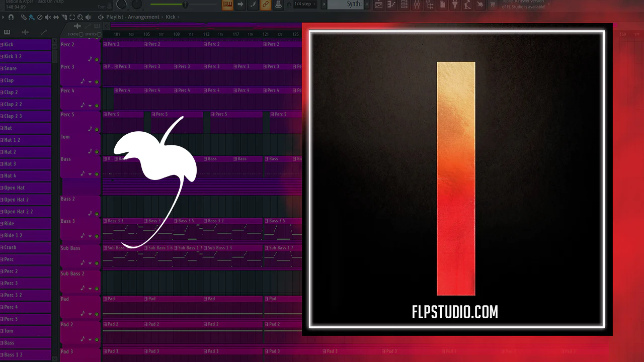Image resolution: width=644 pixels, height=362 pixels.
Task: Click the newer version available notice
Action: [523, 4]
